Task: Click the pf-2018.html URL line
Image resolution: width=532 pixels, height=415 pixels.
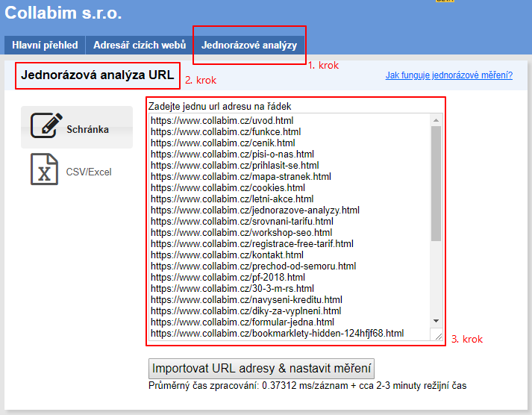Action: (228, 277)
